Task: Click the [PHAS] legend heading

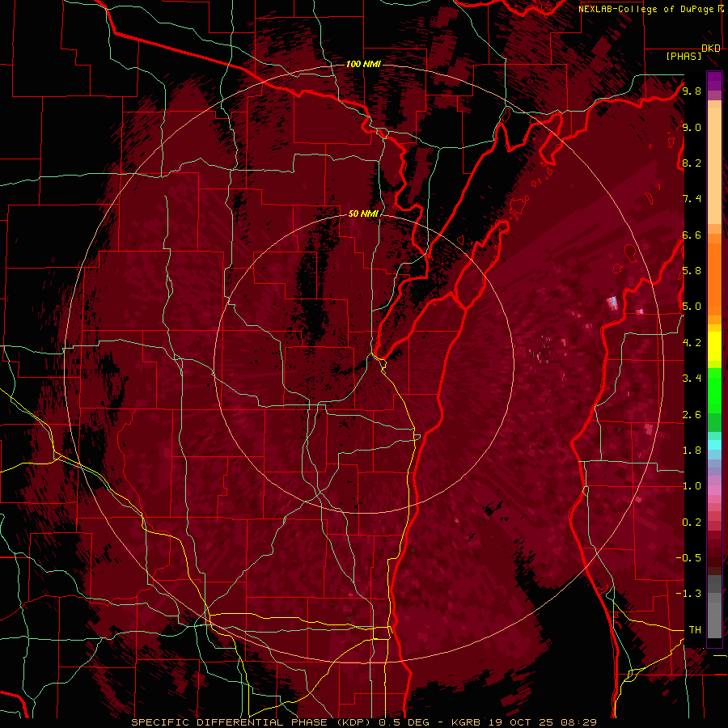Action: click(684, 57)
